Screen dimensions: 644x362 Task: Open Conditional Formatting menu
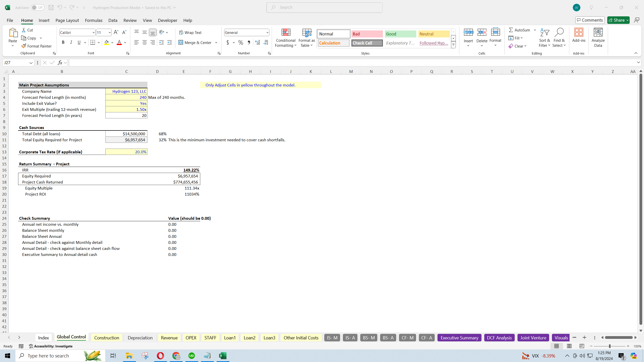[286, 38]
